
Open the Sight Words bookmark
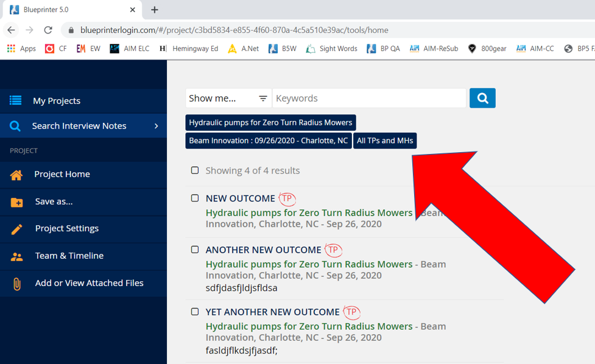pos(332,49)
